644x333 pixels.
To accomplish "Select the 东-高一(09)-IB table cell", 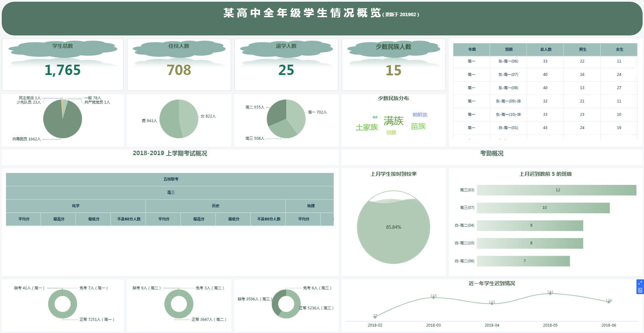I will [x=508, y=101].
